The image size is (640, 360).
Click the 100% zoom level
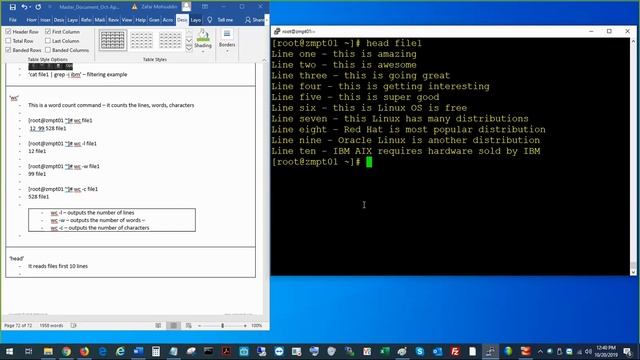tap(256, 326)
